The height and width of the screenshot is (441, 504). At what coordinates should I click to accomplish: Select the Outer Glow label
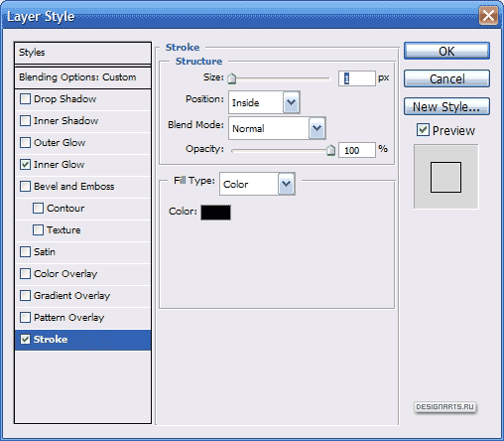click(x=60, y=143)
